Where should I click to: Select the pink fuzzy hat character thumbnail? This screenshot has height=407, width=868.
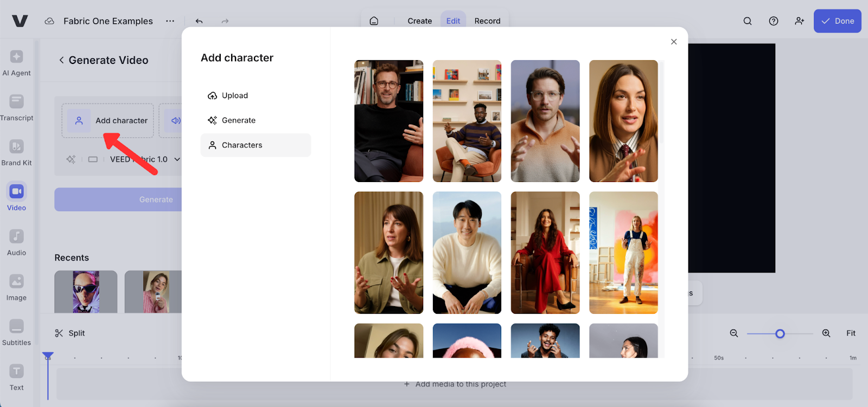(x=467, y=341)
